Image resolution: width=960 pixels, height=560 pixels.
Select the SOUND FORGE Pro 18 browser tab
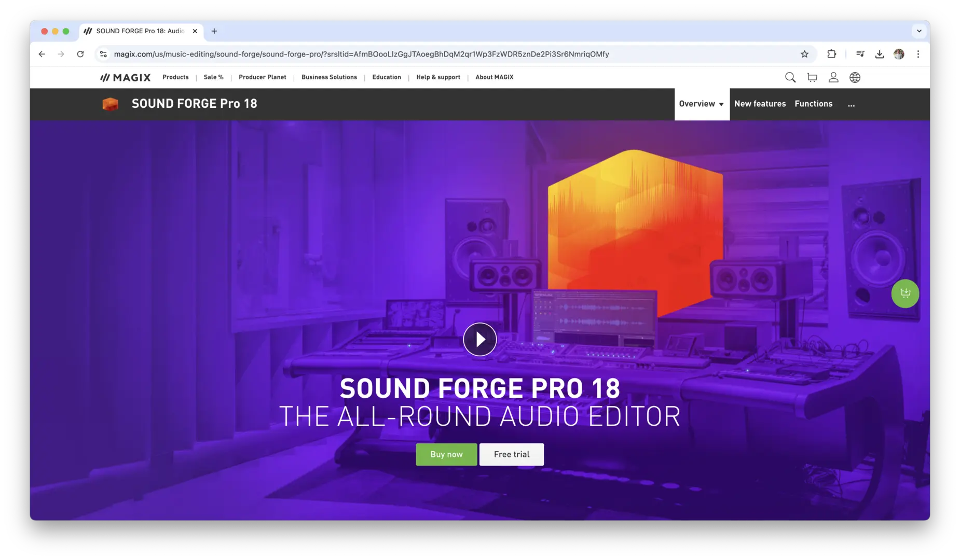coord(140,31)
